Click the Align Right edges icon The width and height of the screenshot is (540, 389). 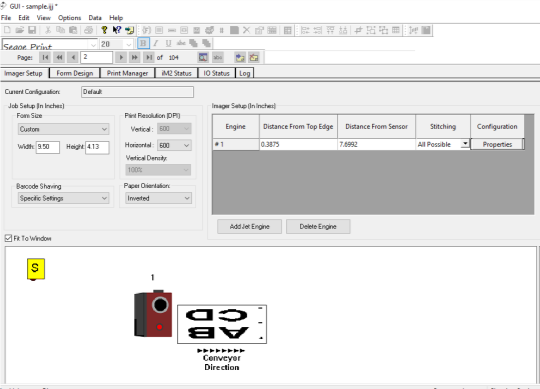[318, 30]
